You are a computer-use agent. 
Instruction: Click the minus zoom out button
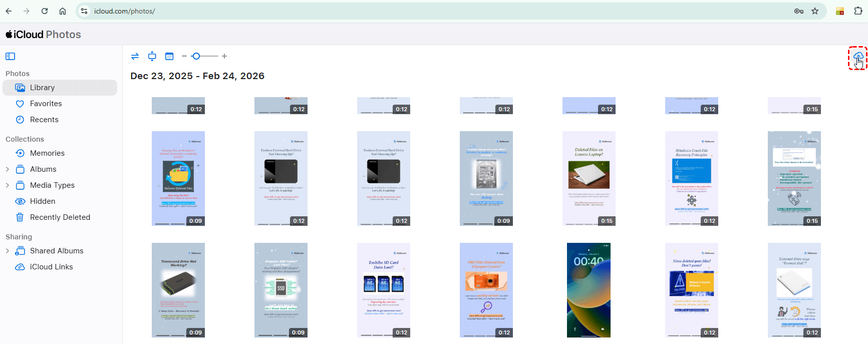tap(184, 56)
